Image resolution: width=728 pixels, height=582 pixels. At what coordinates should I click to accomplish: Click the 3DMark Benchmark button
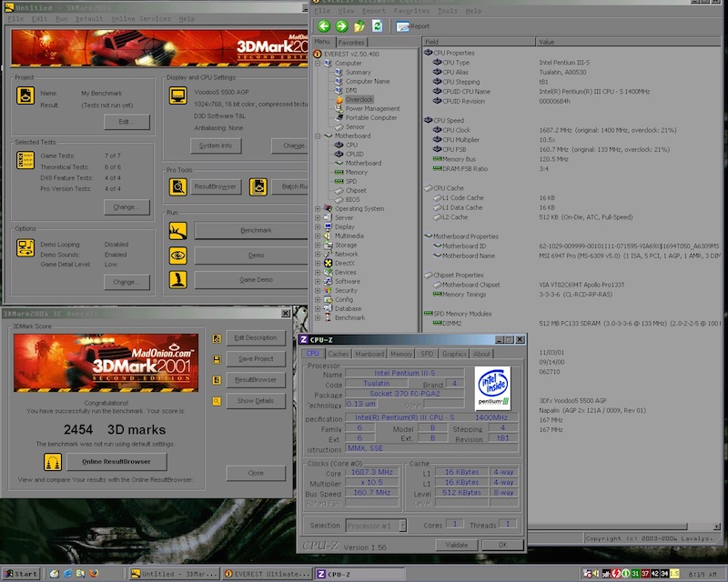[251, 231]
